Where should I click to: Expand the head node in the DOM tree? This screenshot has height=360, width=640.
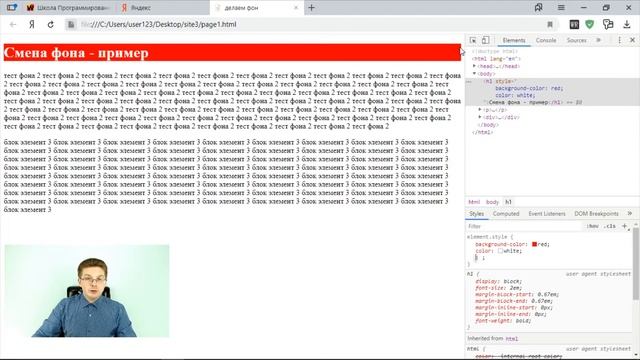(474, 66)
